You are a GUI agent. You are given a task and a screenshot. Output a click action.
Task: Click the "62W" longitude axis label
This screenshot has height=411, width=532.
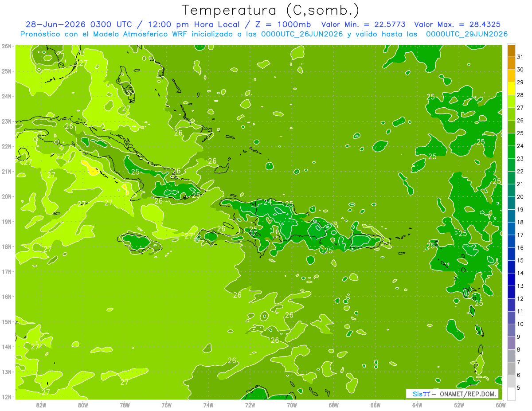click(x=459, y=405)
